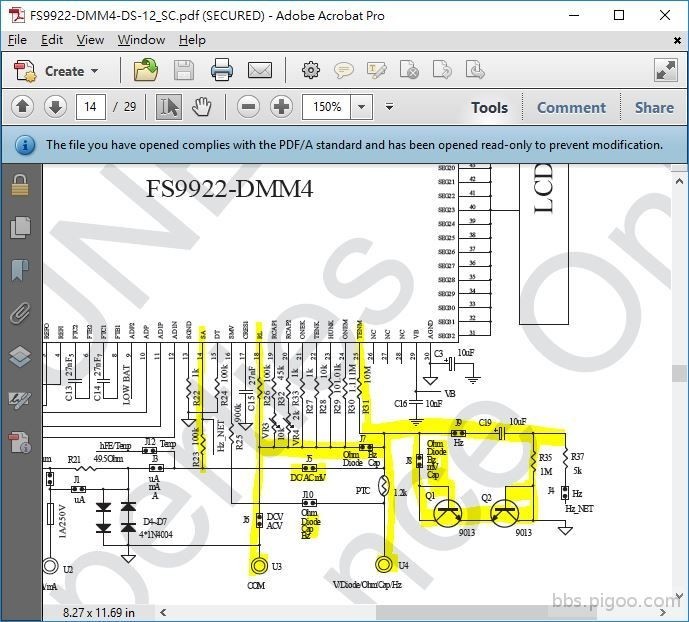Click the page number input field
This screenshot has height=622, width=689.
pos(92,107)
